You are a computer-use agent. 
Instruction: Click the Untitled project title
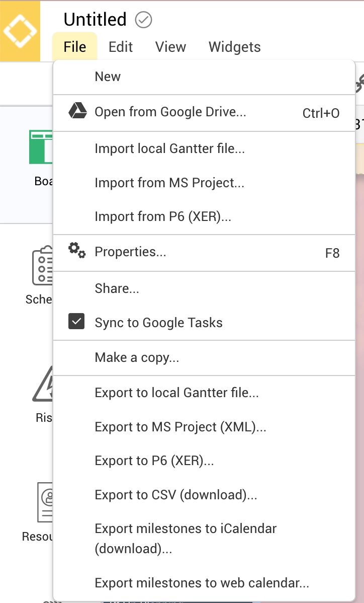point(95,20)
